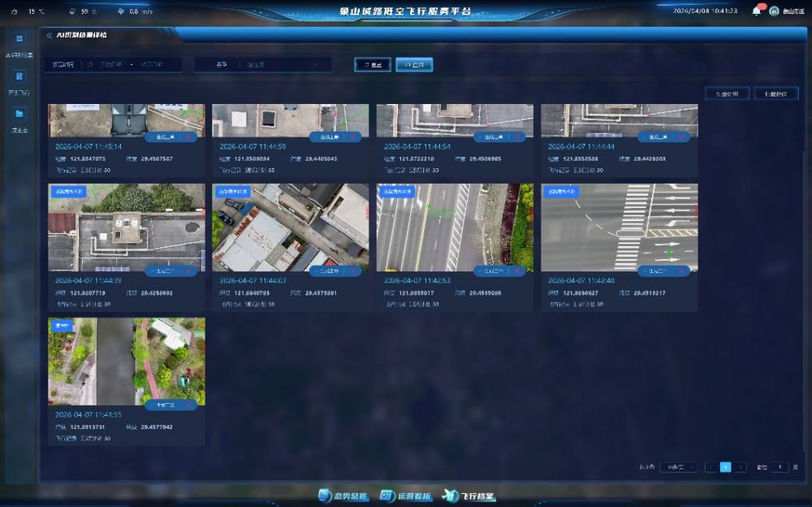Open the items-per-page dropdown

[678, 467]
